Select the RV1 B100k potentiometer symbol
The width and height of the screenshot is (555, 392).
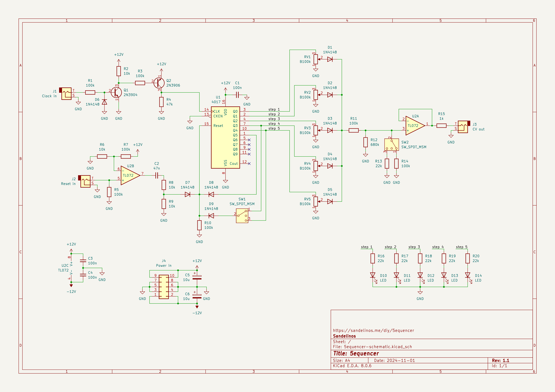pyautogui.click(x=316, y=59)
